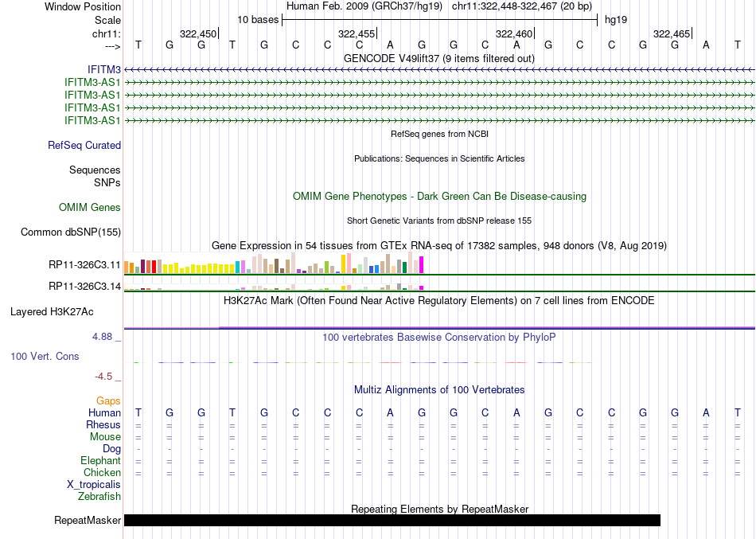Screen dimensions: 756x539
Task: Click the RP11-326C3.14 label
Action: [84, 286]
